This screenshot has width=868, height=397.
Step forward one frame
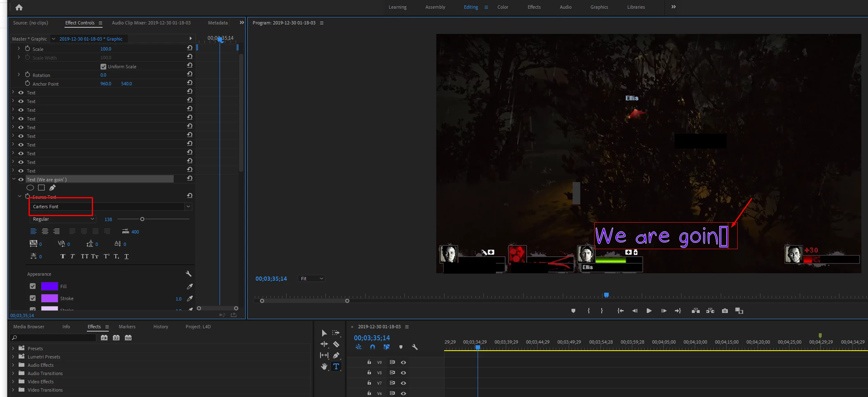pyautogui.click(x=664, y=311)
